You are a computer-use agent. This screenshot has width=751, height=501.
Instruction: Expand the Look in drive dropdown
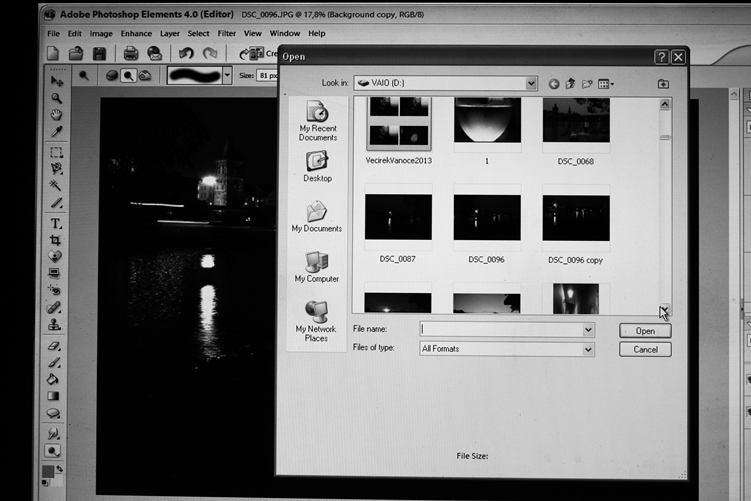531,83
